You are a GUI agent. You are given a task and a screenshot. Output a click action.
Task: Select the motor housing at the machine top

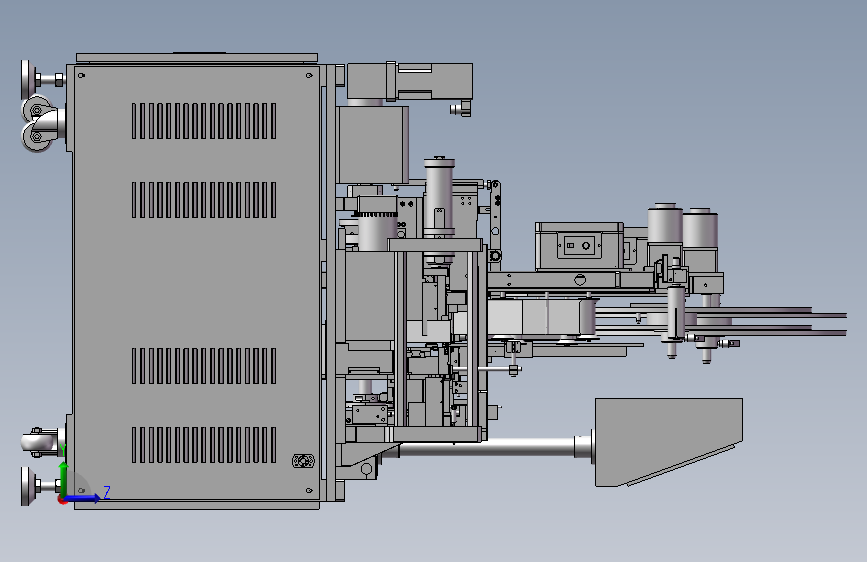[410, 81]
